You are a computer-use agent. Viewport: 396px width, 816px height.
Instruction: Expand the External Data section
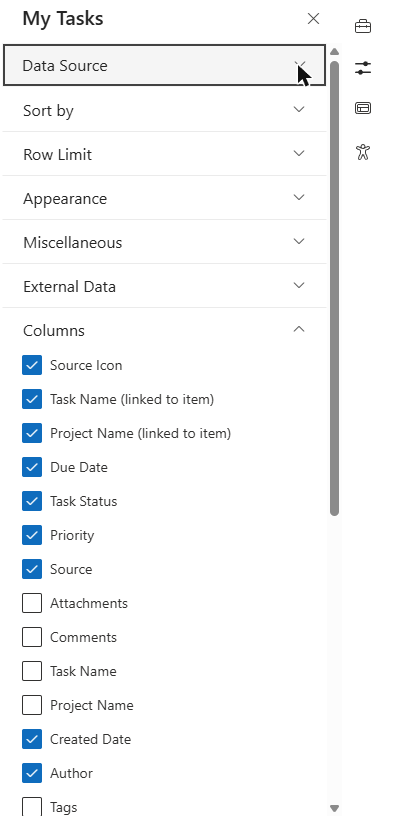pos(164,286)
